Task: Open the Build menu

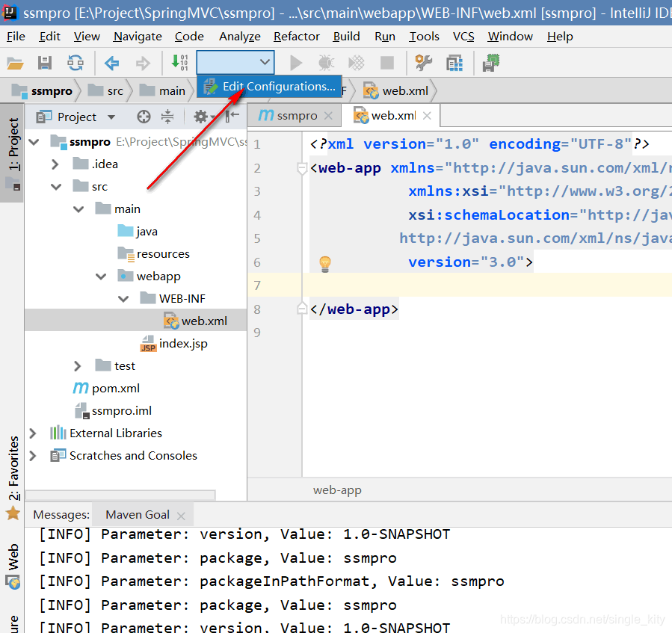Action: click(346, 37)
